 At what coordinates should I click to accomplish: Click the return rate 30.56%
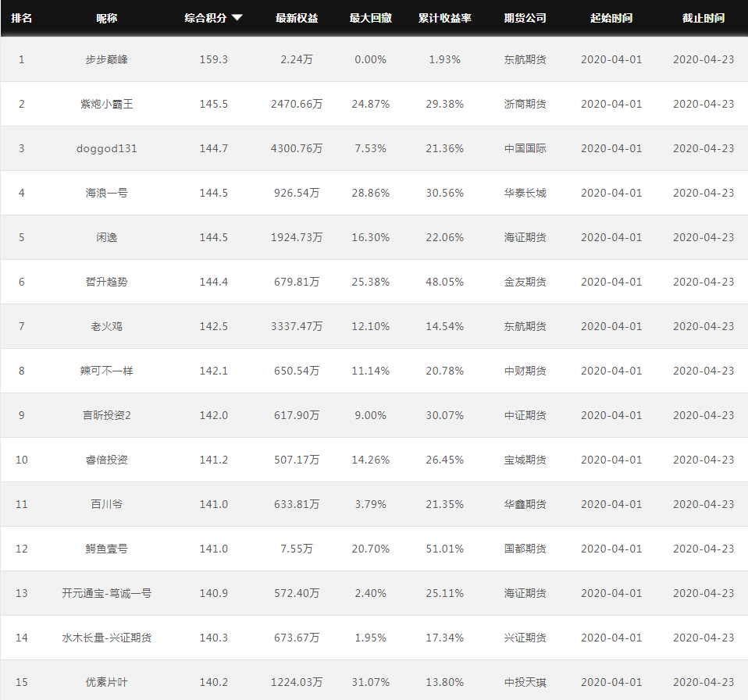444,193
